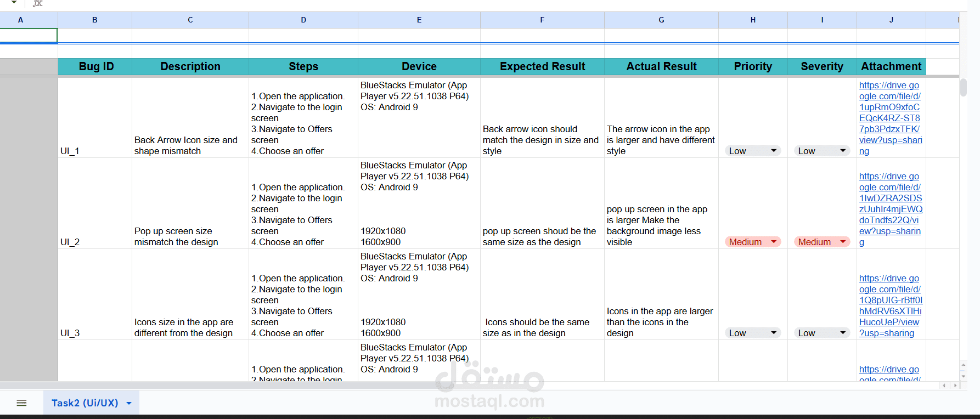Open Medium Priority dropdown for UI_2
The width and height of the screenshot is (980, 419).
pyautogui.click(x=753, y=242)
